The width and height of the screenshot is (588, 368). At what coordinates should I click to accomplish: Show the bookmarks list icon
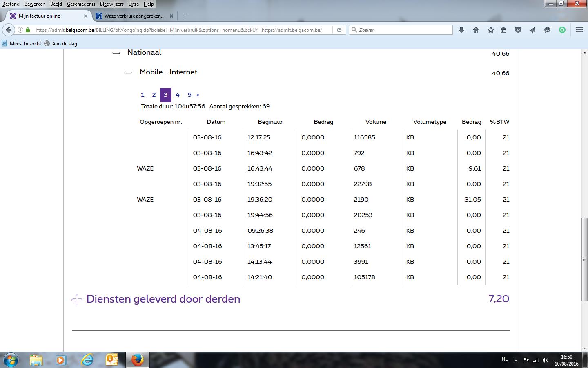503,30
